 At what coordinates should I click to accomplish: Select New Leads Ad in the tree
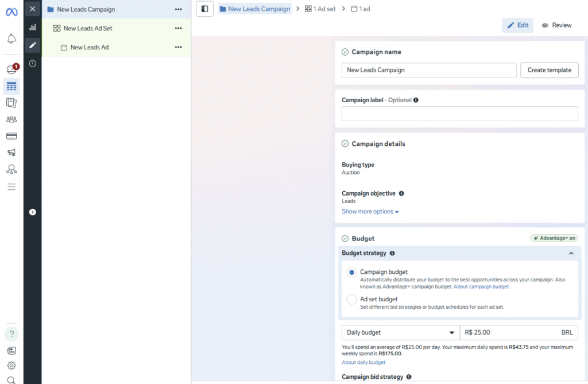click(89, 47)
